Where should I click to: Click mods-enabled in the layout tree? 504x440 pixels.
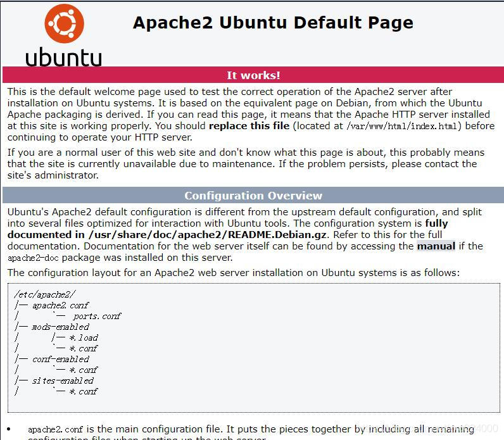[x=61, y=327]
